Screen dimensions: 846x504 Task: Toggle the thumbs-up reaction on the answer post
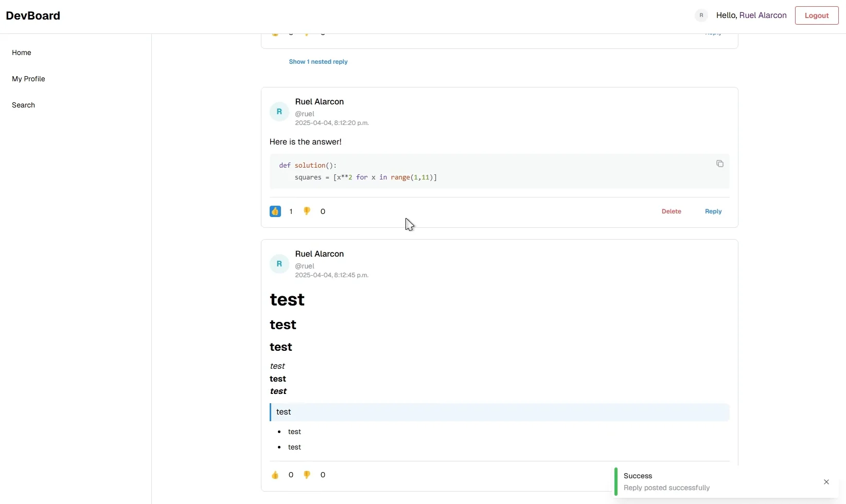coord(275,211)
